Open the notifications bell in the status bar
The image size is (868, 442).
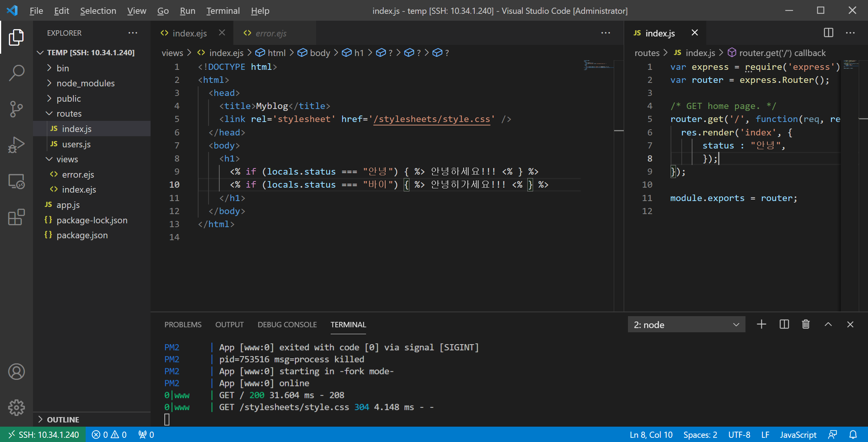(853, 435)
